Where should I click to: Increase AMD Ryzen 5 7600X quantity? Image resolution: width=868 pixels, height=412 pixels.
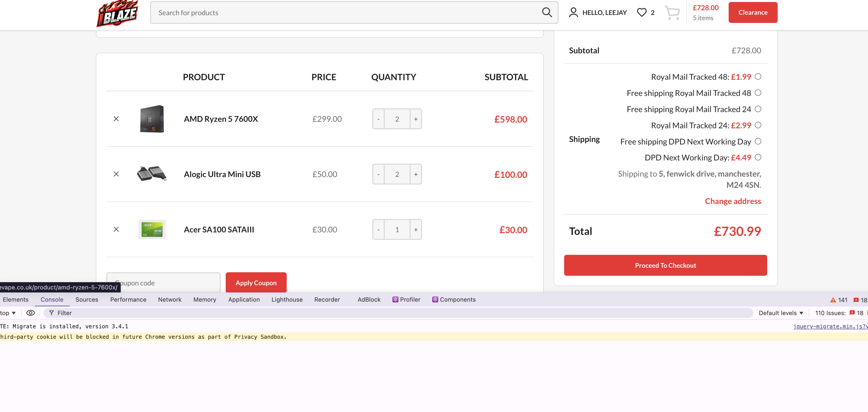(416, 119)
